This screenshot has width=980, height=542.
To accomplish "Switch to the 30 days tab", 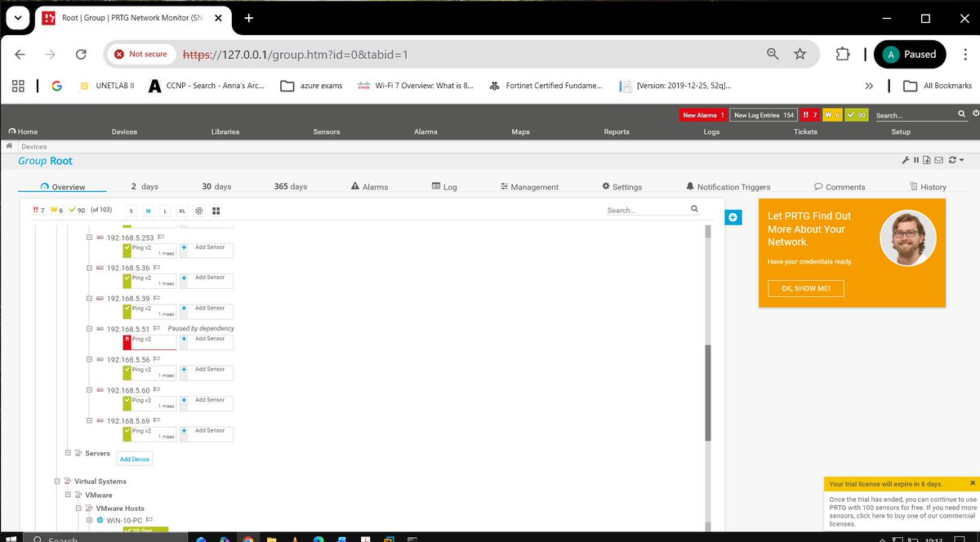I will [217, 187].
